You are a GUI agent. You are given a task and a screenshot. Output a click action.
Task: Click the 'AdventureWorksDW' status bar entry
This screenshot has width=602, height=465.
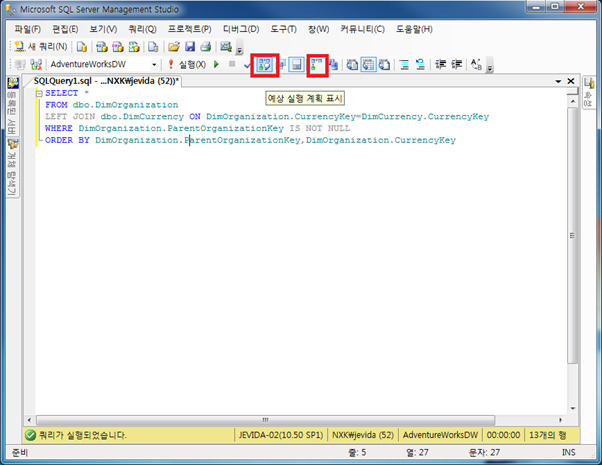coord(440,435)
